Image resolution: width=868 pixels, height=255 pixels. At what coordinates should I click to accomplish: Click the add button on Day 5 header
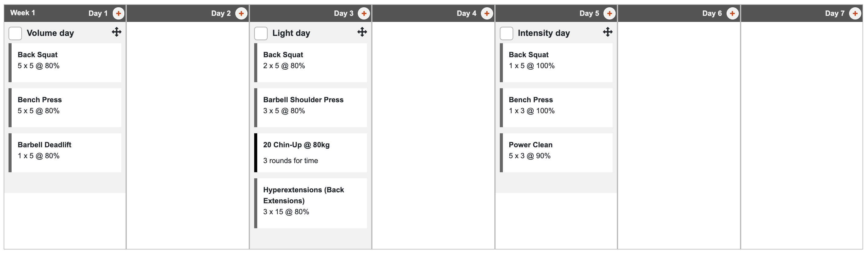[x=610, y=13]
